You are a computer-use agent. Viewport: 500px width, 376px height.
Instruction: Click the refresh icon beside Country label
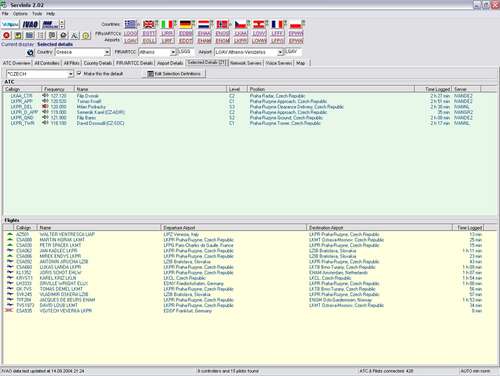(30, 52)
